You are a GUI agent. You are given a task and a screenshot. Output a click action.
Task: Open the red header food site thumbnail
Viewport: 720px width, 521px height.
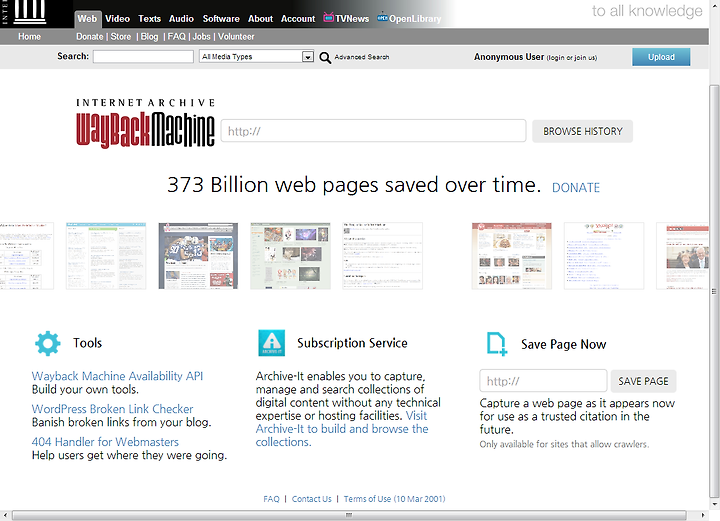tap(512, 256)
